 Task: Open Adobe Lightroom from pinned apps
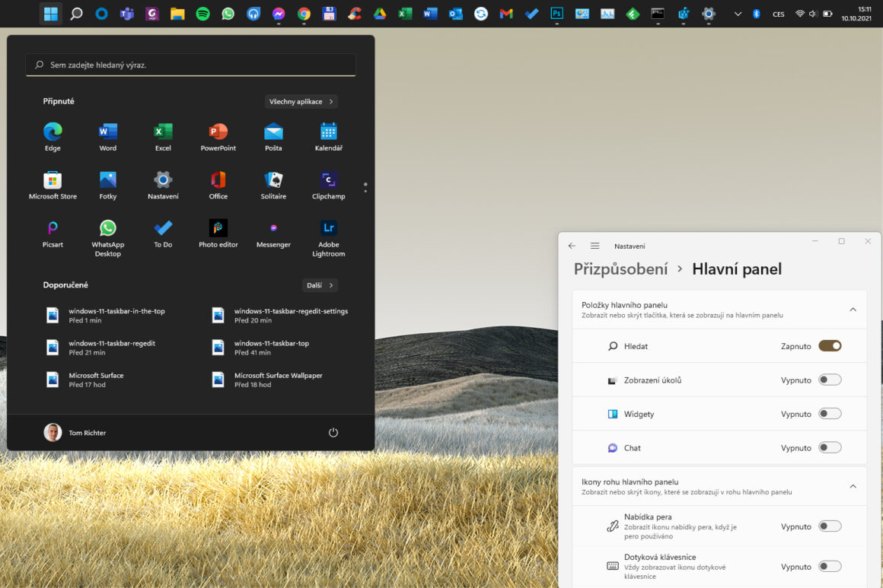328,234
